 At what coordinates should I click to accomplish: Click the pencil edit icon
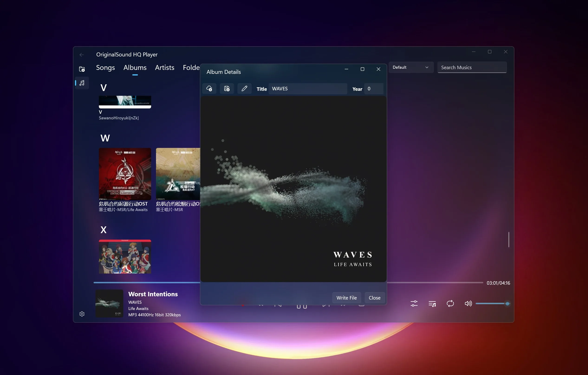click(244, 88)
